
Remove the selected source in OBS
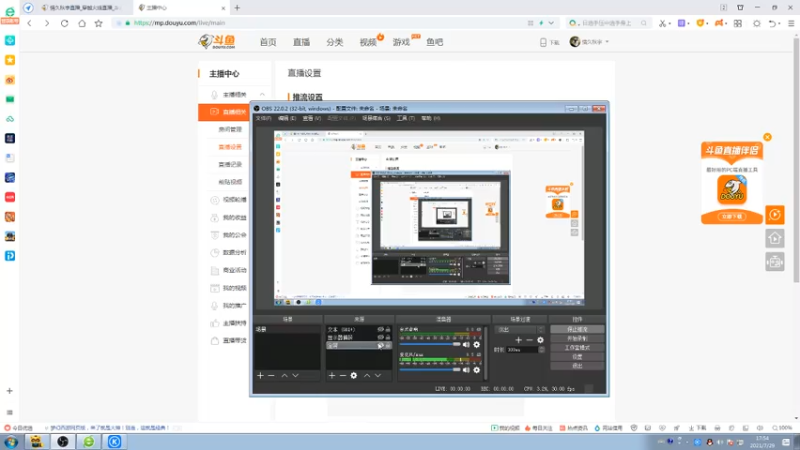[x=343, y=376]
